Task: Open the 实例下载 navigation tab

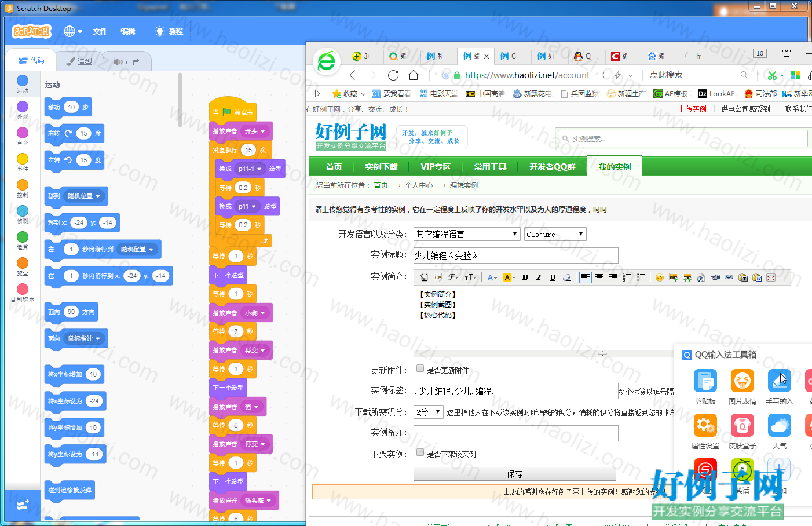Action: (x=381, y=166)
